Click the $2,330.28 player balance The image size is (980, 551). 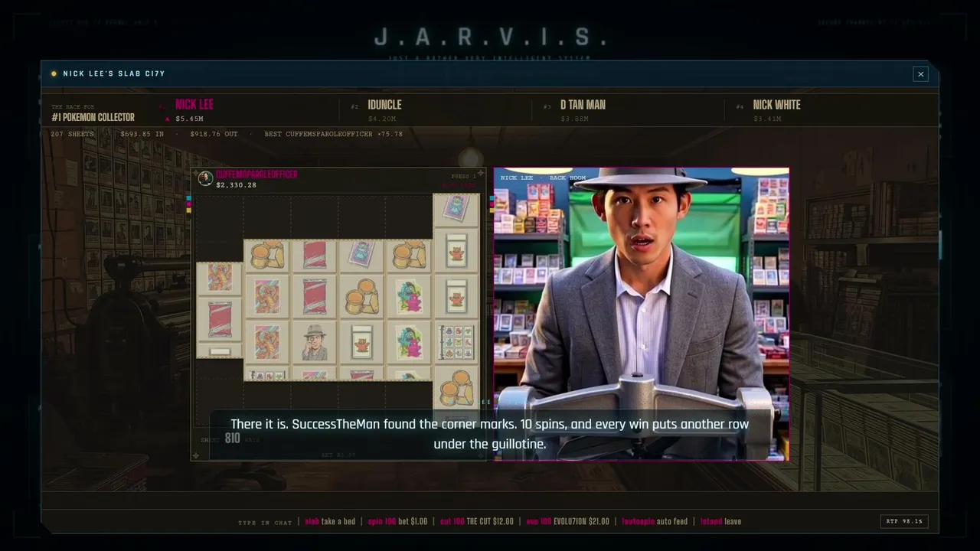click(x=236, y=185)
